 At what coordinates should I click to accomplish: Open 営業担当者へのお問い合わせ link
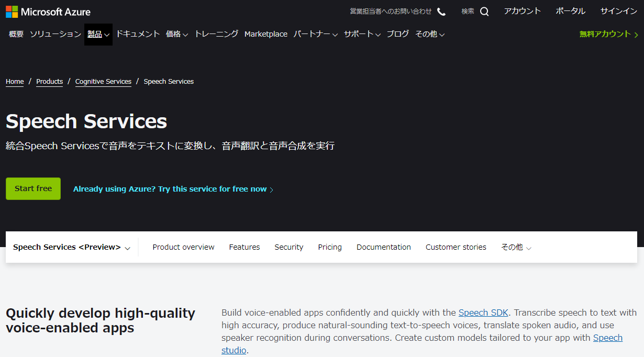click(x=391, y=12)
